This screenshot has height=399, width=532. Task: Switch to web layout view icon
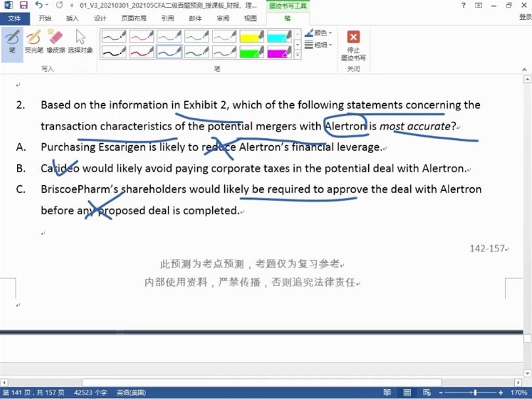(x=427, y=392)
